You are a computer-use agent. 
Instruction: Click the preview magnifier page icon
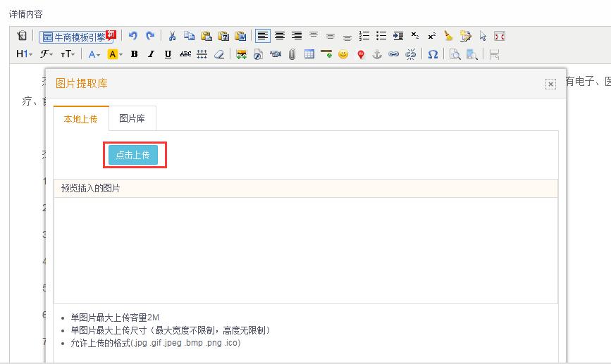tap(455, 54)
